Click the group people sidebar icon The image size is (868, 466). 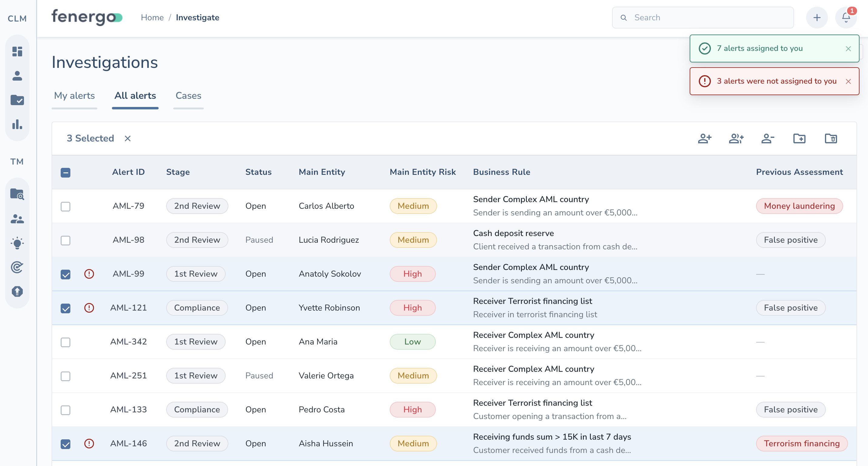(x=17, y=219)
